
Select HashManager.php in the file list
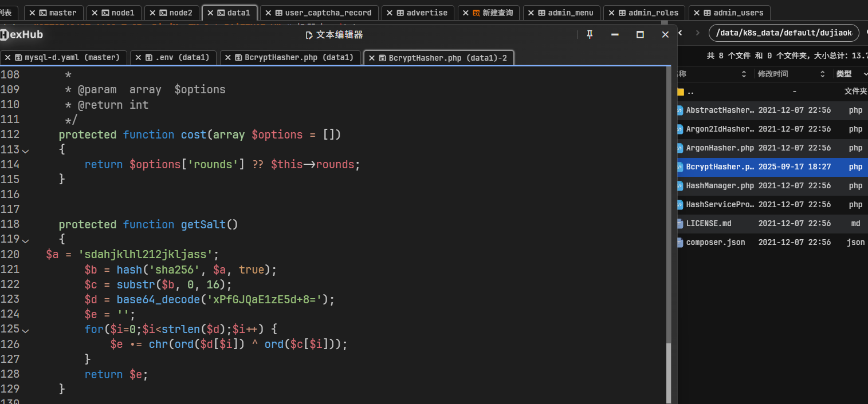[720, 186]
